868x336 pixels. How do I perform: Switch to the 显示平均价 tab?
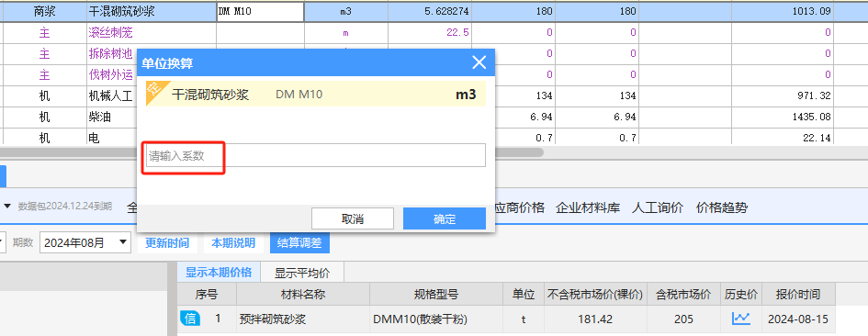302,273
